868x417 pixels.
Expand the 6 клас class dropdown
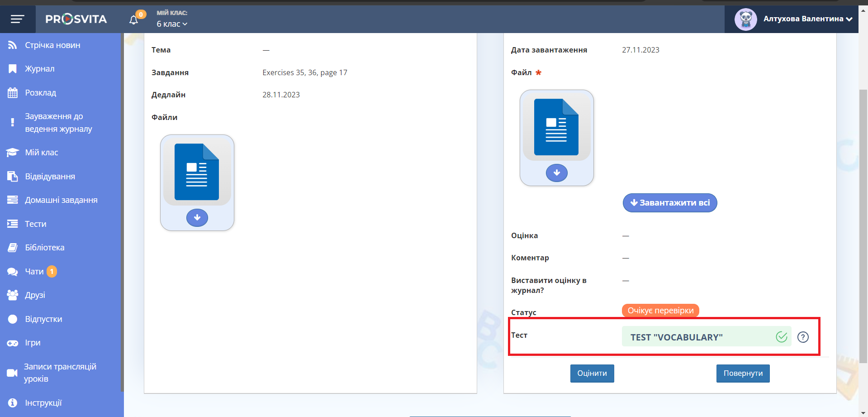point(172,24)
